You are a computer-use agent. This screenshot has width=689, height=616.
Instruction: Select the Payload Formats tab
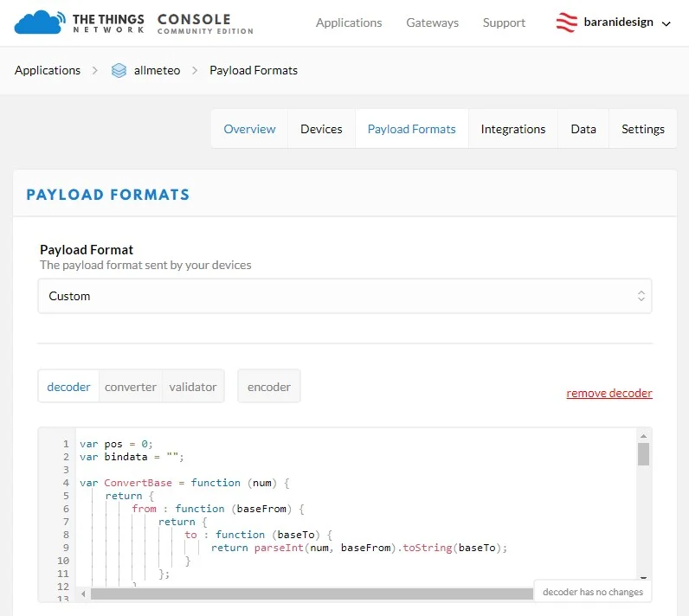click(412, 129)
